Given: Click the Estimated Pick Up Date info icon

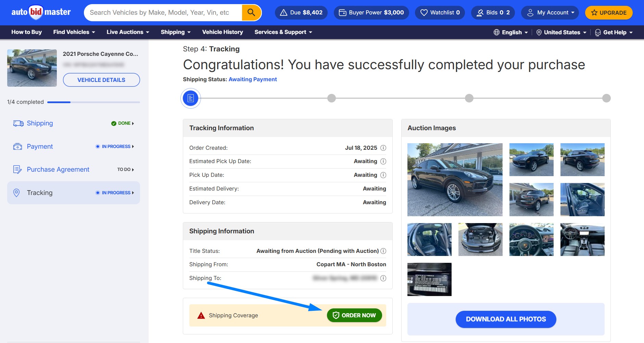Looking at the screenshot, I should [x=383, y=161].
